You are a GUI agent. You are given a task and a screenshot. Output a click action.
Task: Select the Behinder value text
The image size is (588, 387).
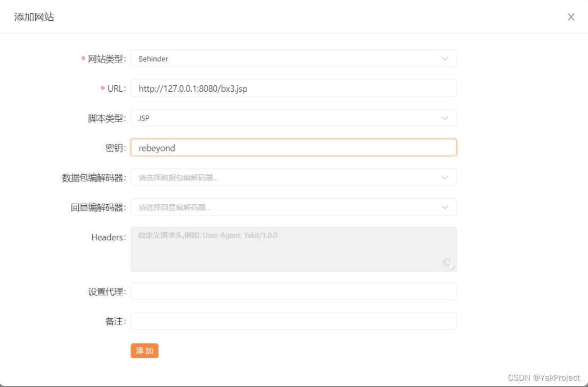(153, 58)
